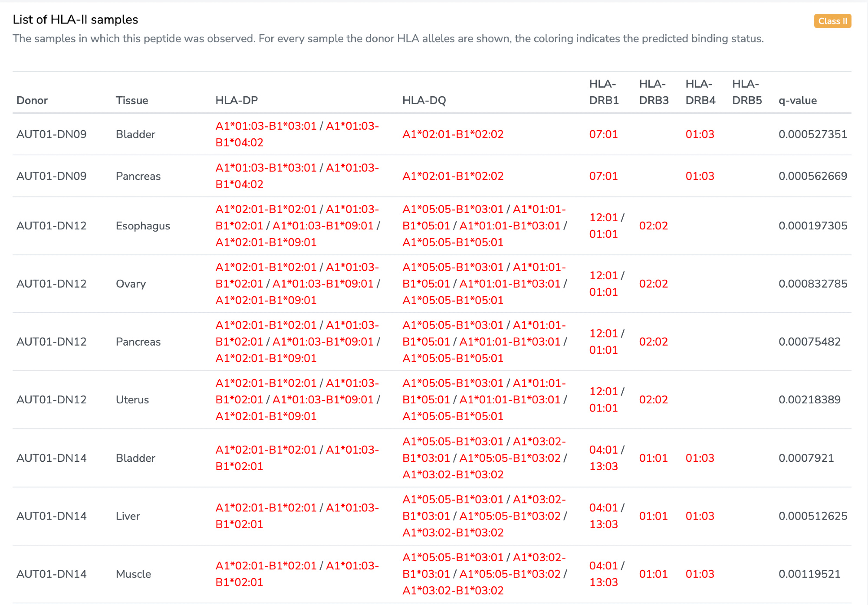Screen dimensions: 868x605
Task: Sort by the Tissue column header
Action: 132,100
